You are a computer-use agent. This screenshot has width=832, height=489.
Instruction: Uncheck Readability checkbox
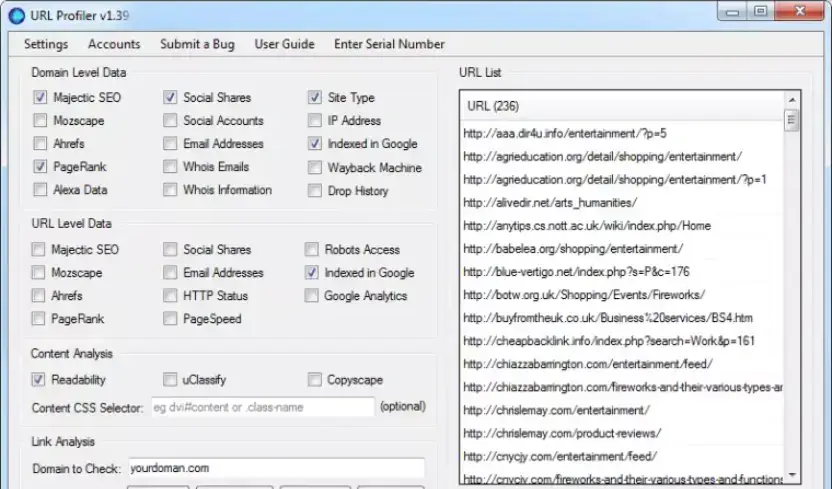pos(38,379)
